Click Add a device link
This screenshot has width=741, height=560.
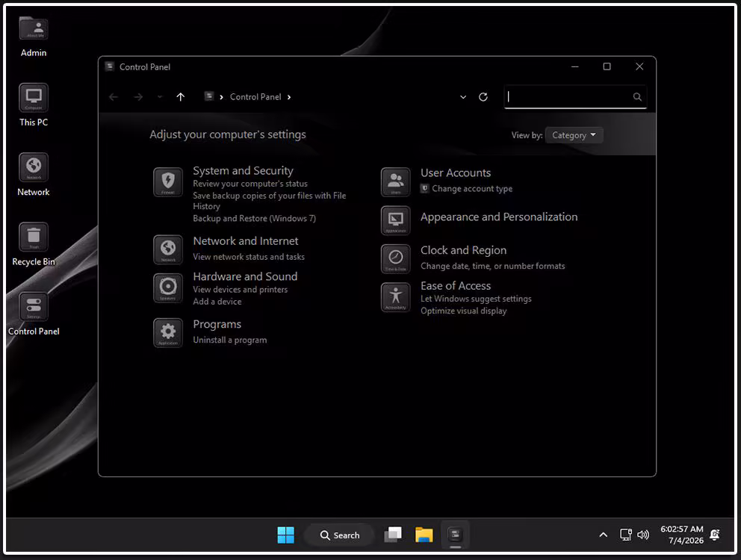point(217,302)
